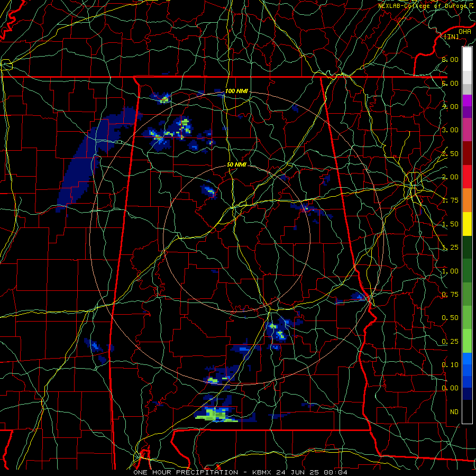Click the bright red legend color swatch
This screenshot has width=476, height=476.
467,177
